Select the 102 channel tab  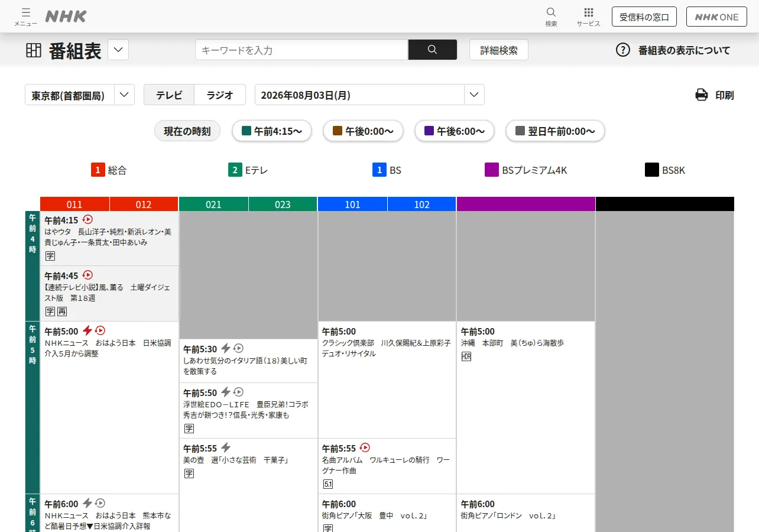[421, 205]
